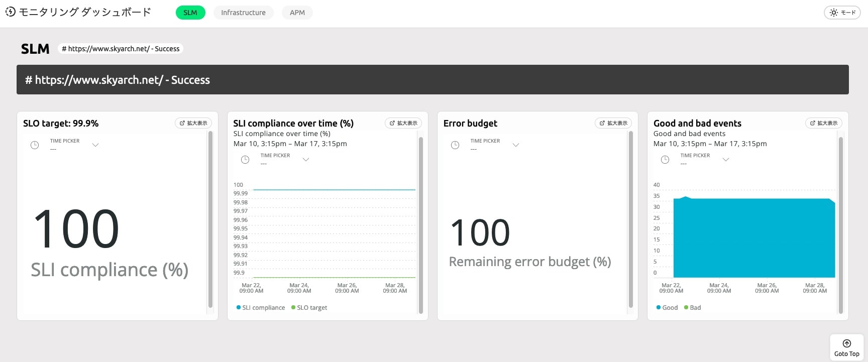Open the time picker dropdown in SLO target
This screenshot has height=362, width=868.
95,145
